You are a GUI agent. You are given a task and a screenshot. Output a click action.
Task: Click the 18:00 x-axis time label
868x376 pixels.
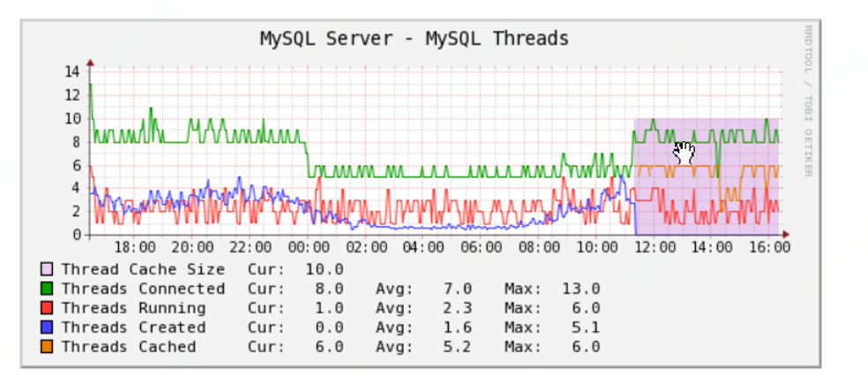coord(134,247)
